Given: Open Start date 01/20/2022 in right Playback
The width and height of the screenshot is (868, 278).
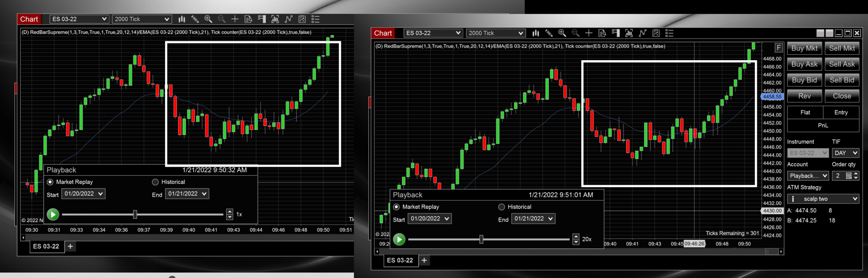Looking at the screenshot, I should [430, 219].
